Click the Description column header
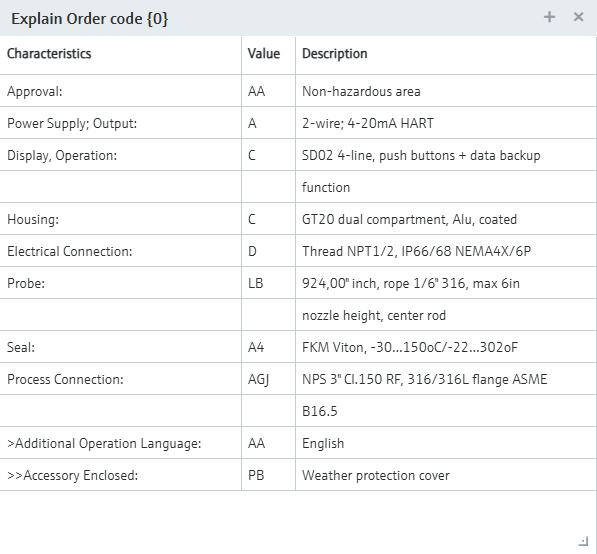Image resolution: width=597 pixels, height=554 pixels. click(x=335, y=54)
